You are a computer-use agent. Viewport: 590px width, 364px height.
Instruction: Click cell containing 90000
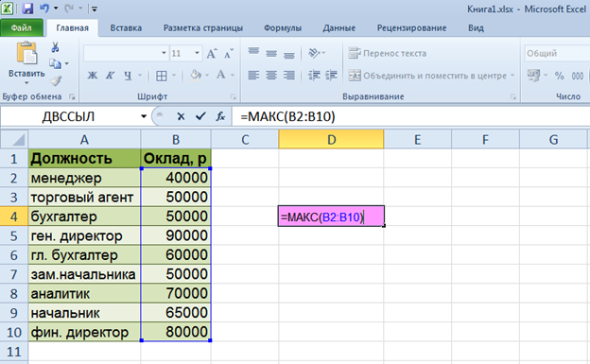[x=176, y=236]
